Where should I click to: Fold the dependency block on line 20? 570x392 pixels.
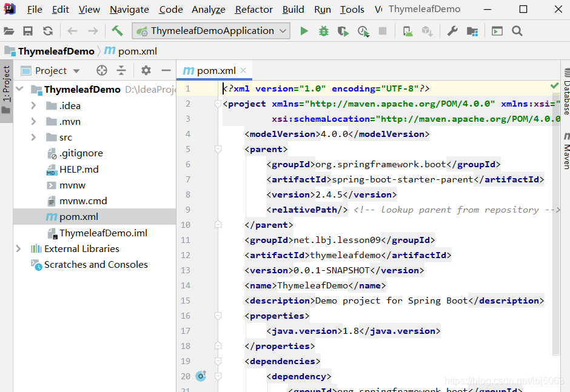coord(218,376)
